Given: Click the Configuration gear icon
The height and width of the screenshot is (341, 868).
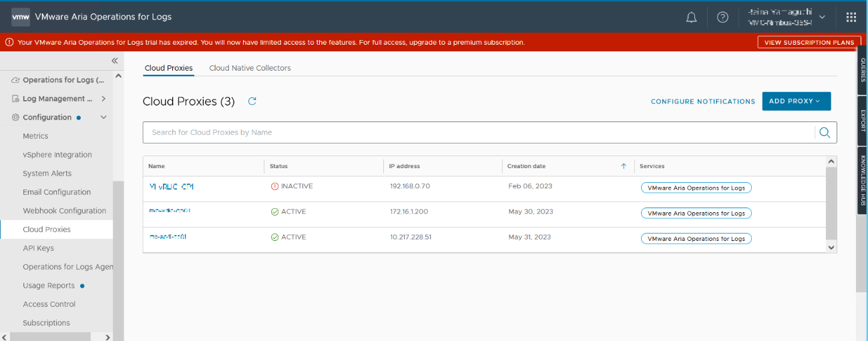Looking at the screenshot, I should tap(15, 117).
